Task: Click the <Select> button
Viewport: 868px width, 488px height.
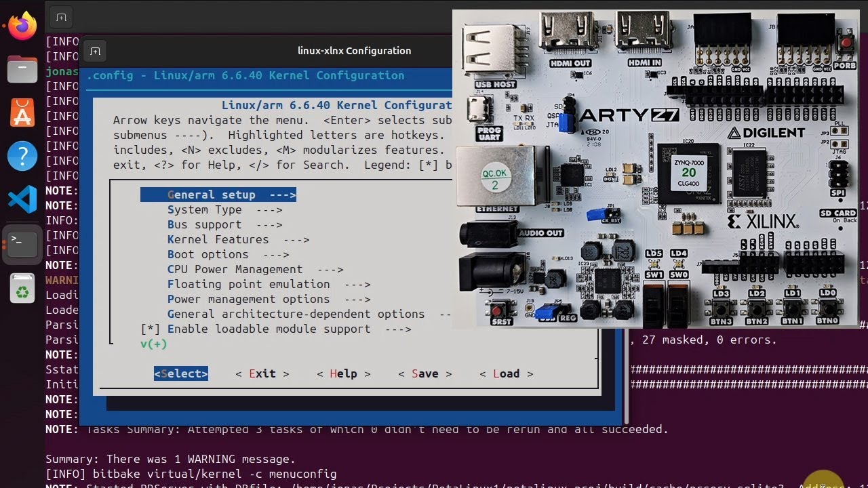Action: pos(181,373)
